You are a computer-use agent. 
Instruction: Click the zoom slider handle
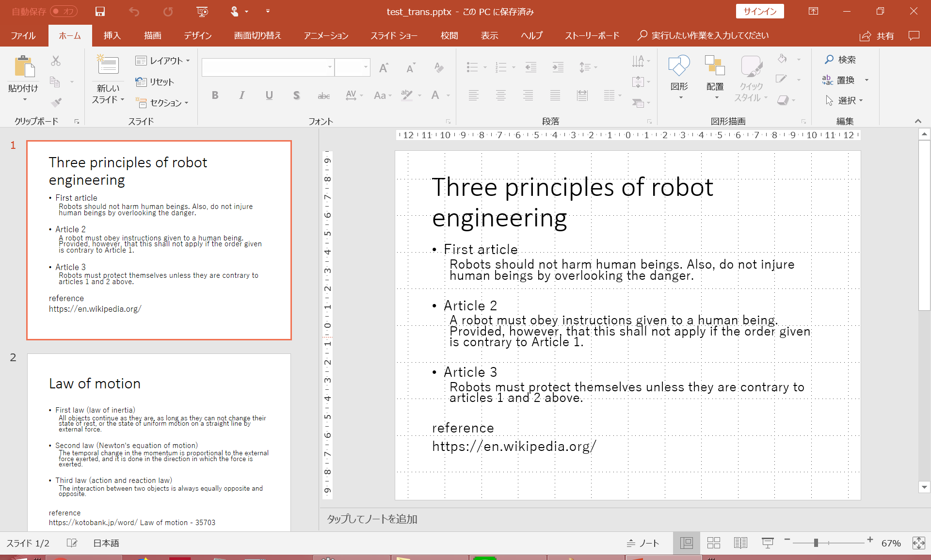tap(816, 543)
